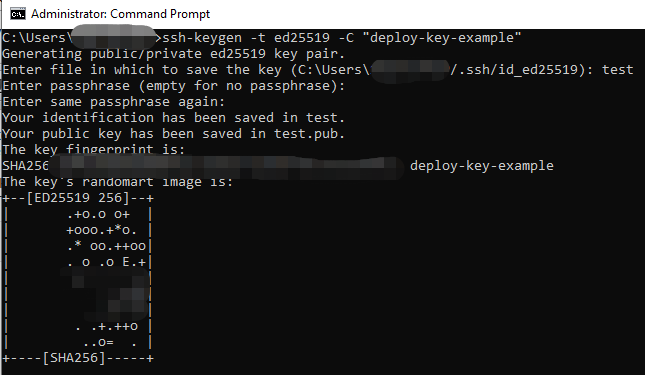This screenshot has width=645, height=375.
Task: Click "Generating public/private ed25519 key pair" line
Action: click(173, 54)
